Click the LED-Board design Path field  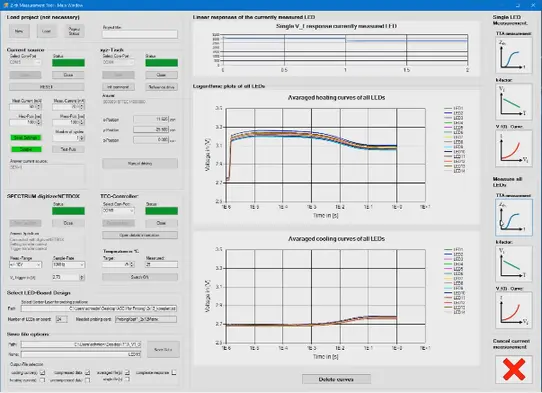point(99,308)
